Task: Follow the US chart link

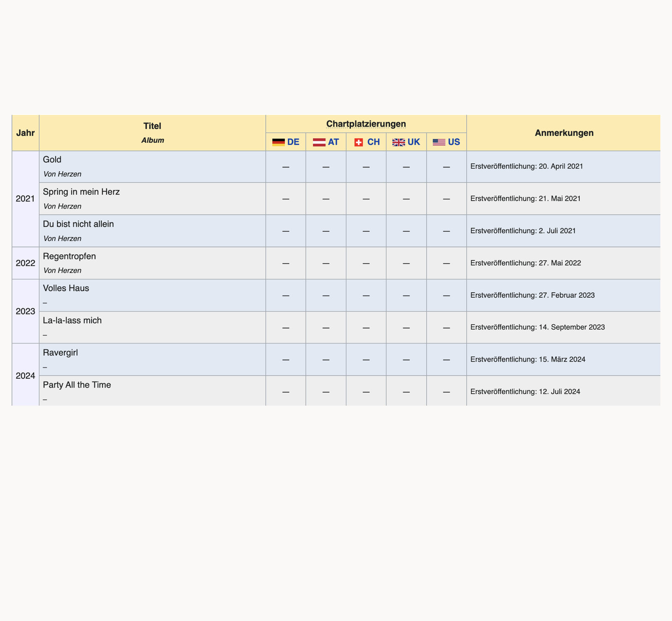Action: pyautogui.click(x=454, y=142)
